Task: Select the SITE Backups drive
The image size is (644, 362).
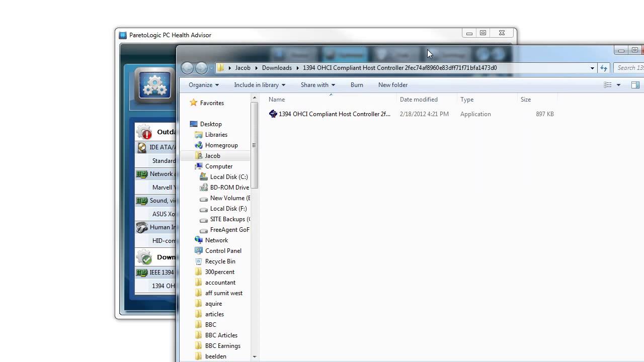Action: (x=229, y=219)
